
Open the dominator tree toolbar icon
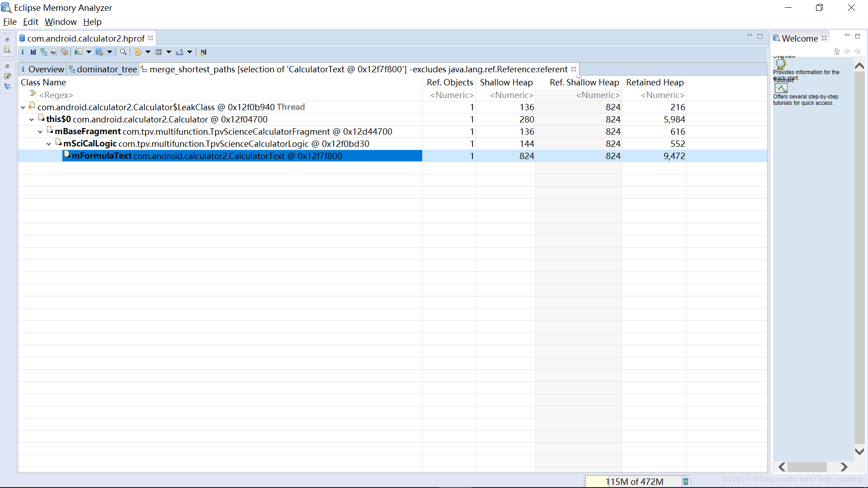[43, 52]
